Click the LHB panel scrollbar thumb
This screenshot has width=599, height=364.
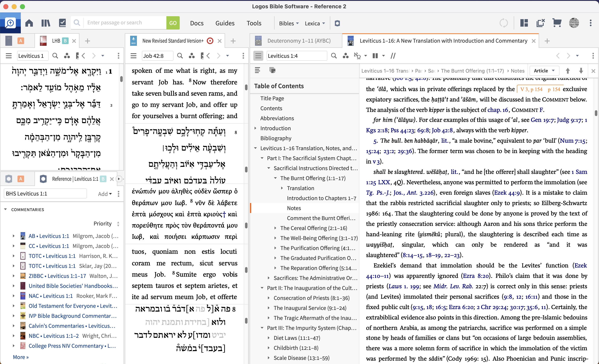121,79
